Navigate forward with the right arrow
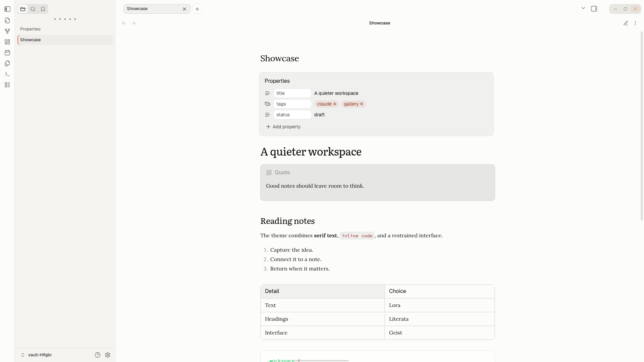Image resolution: width=644 pixels, height=362 pixels. pos(133,23)
